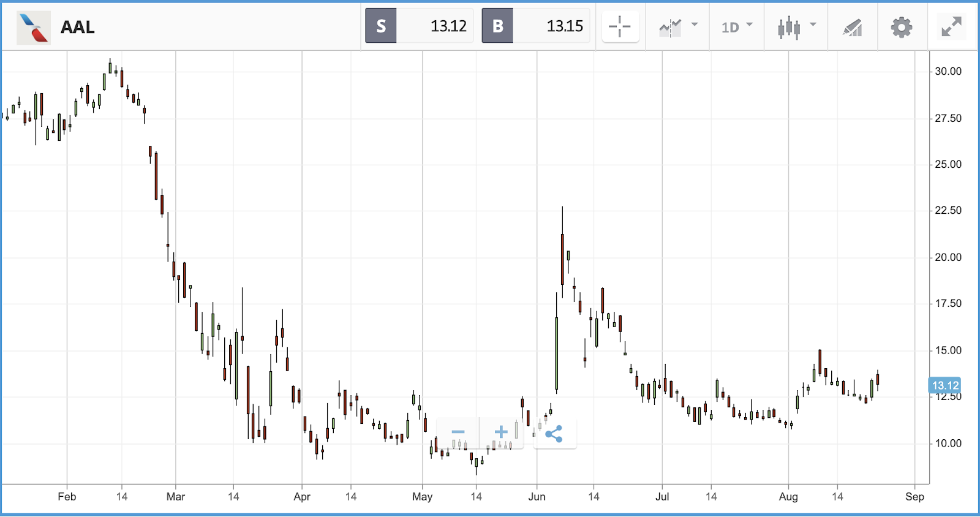The width and height of the screenshot is (980, 517).
Task: Click the 22.50 price axis label
Action: click(x=948, y=211)
